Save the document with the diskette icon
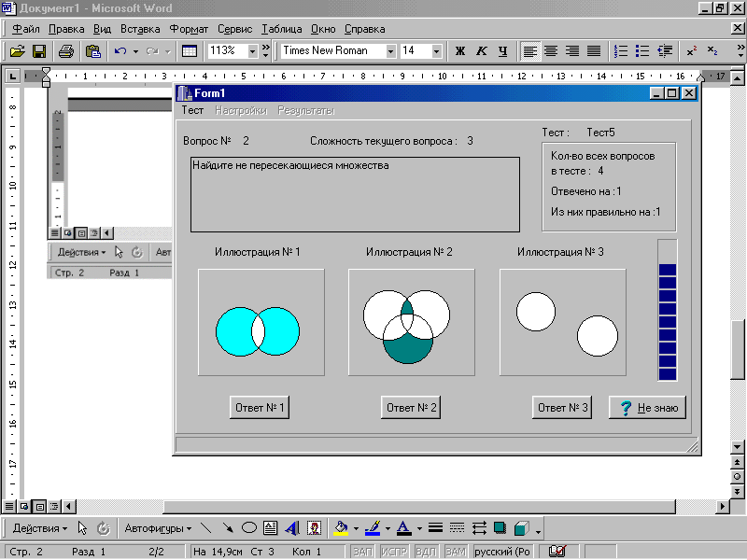The image size is (747, 560). coord(39,51)
